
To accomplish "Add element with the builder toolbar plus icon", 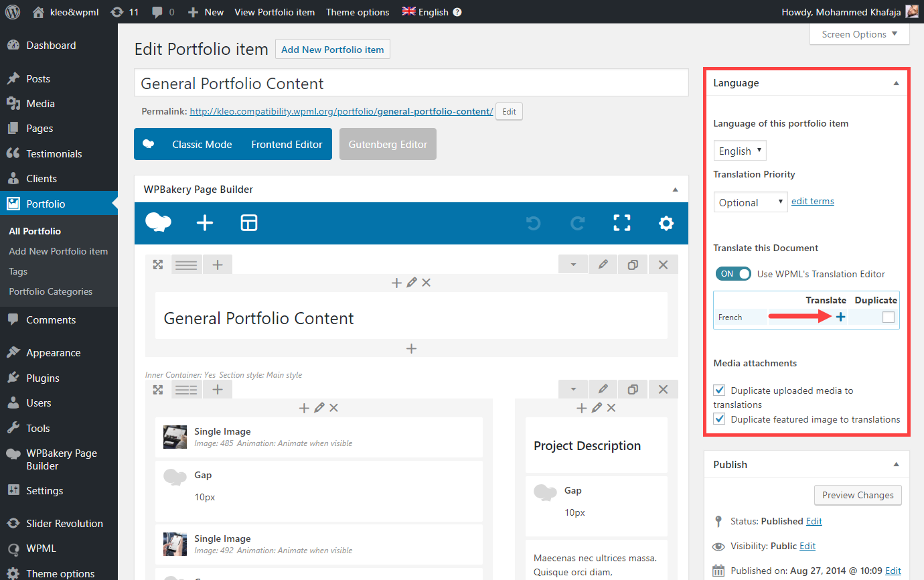I will [x=204, y=223].
